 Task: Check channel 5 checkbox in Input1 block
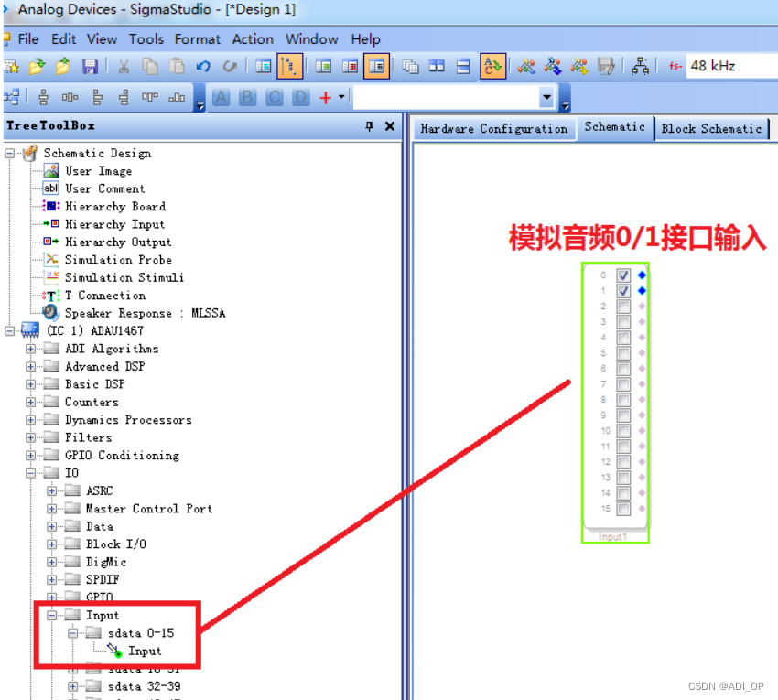623,352
